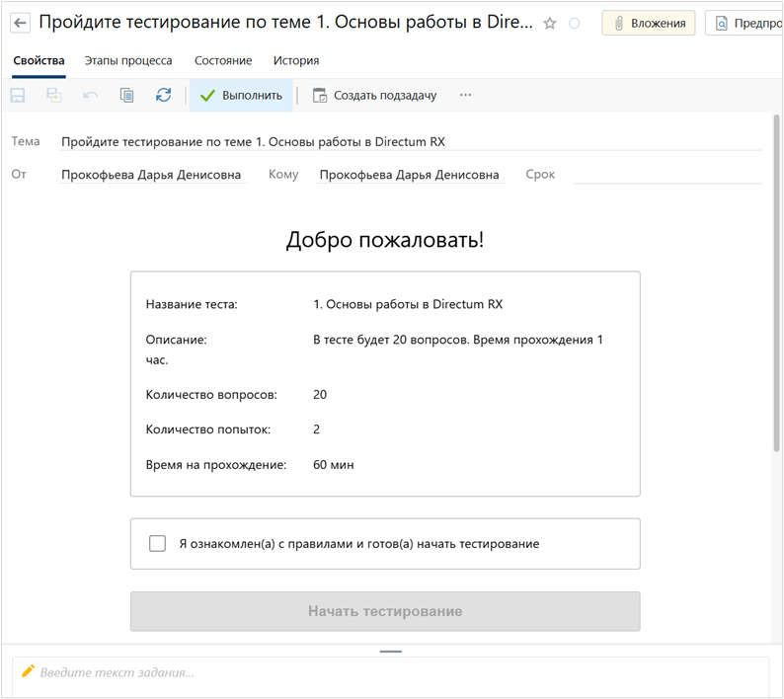This screenshot has height=699, width=784.
Task: Click the save icon in toolbar
Action: (x=18, y=96)
